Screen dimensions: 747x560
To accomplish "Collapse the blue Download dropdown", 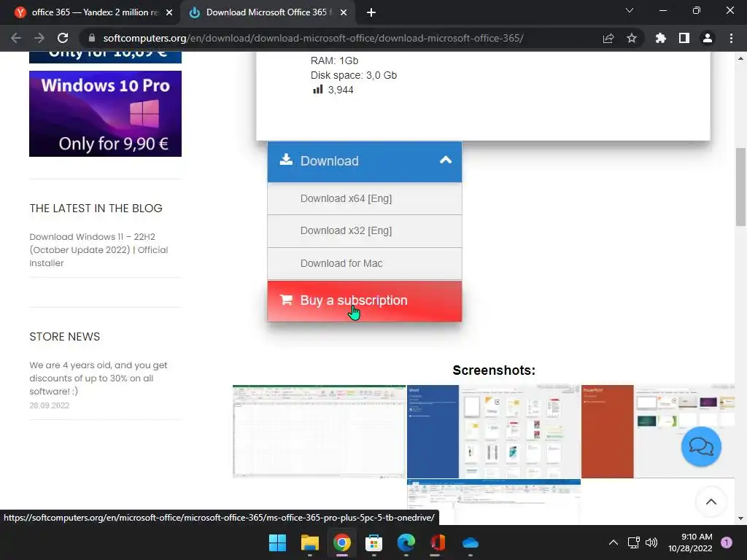I will (x=365, y=161).
